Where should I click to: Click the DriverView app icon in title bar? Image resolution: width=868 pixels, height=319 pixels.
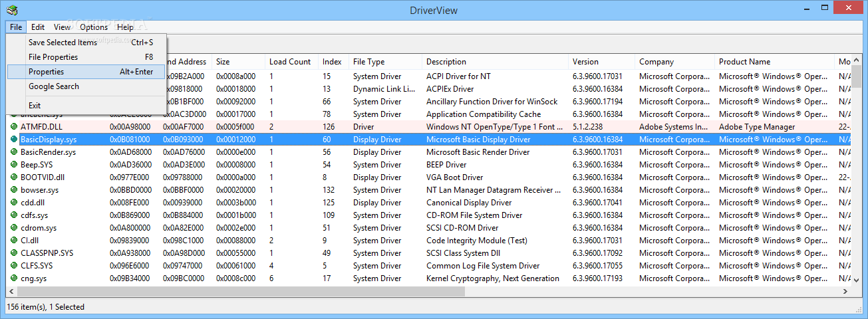pyautogui.click(x=13, y=10)
